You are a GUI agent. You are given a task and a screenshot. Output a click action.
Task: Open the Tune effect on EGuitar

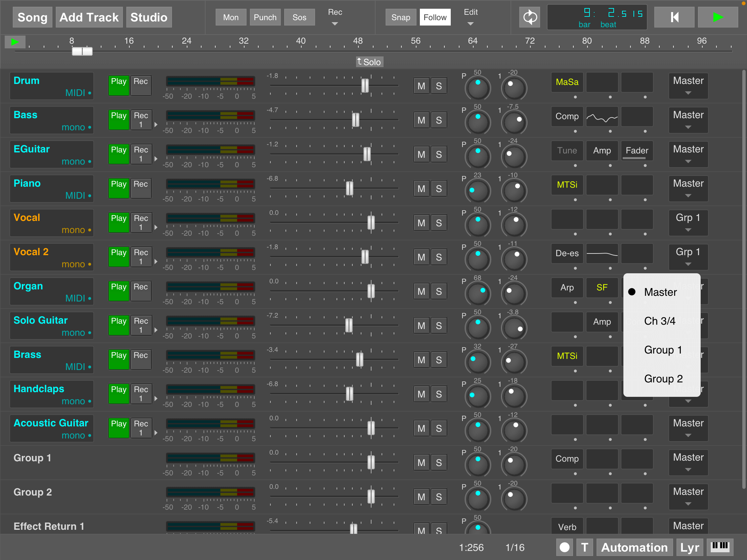tap(567, 151)
